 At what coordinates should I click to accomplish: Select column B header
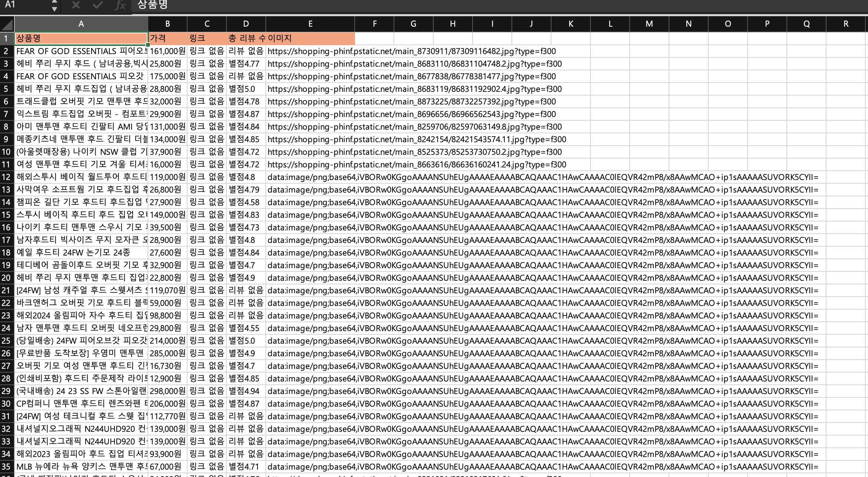click(168, 24)
